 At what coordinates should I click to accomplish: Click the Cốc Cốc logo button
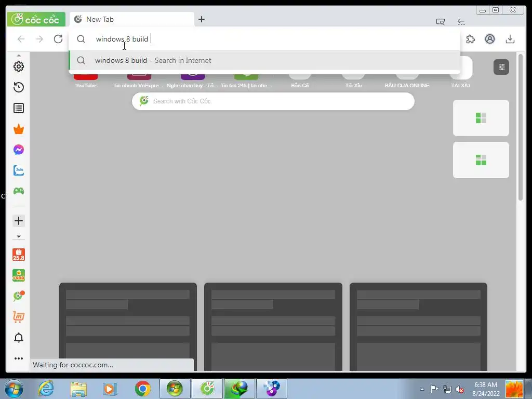point(36,19)
